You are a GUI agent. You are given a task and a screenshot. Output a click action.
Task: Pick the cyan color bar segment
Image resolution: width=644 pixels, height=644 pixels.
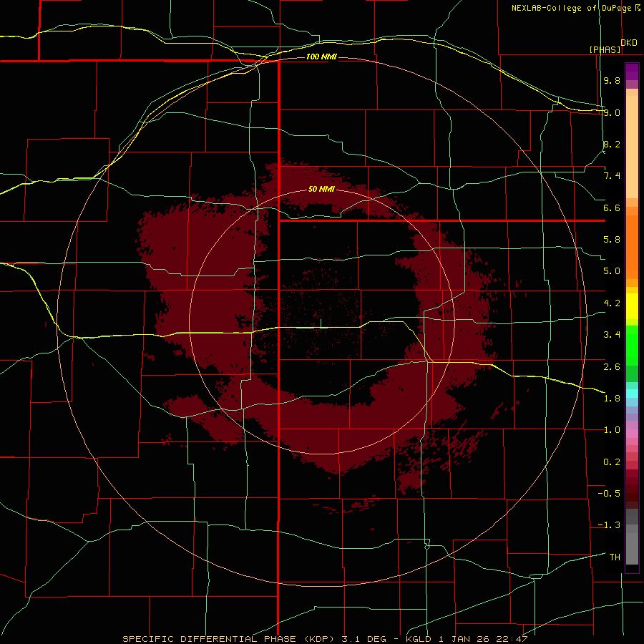[x=632, y=394]
